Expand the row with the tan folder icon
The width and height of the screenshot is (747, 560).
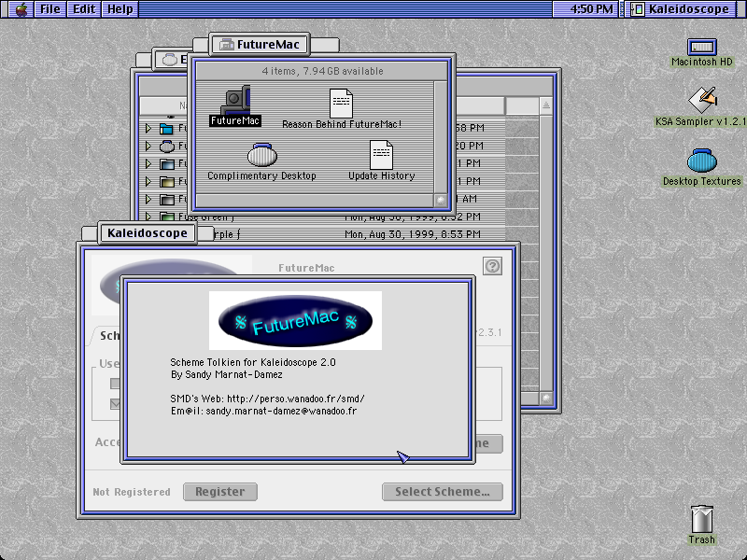148,181
